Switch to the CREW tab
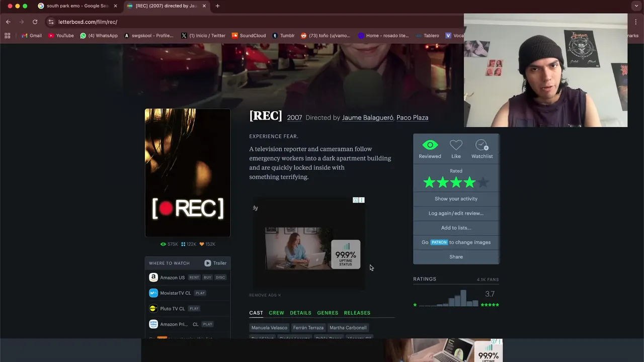Viewport: 644px width, 362px height. point(276,313)
